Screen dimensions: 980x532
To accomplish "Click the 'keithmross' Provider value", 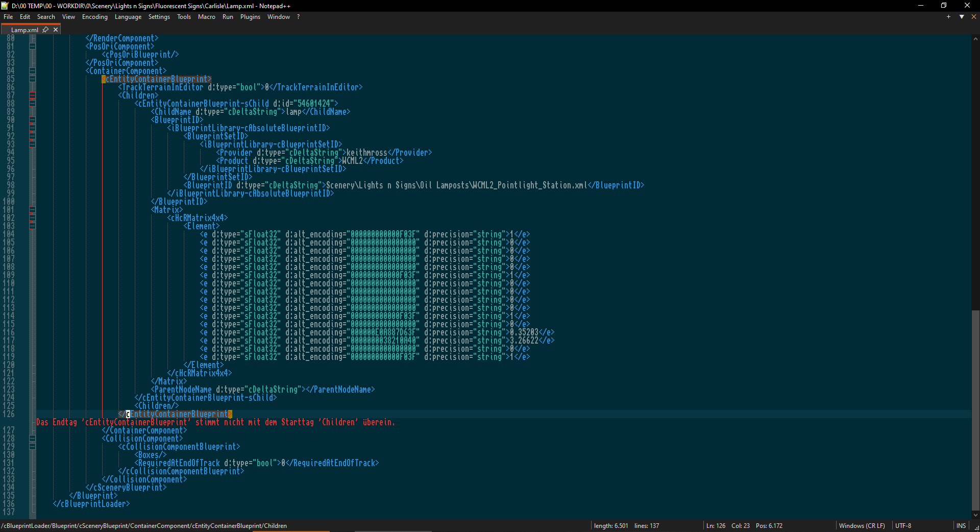I will [x=367, y=153].
